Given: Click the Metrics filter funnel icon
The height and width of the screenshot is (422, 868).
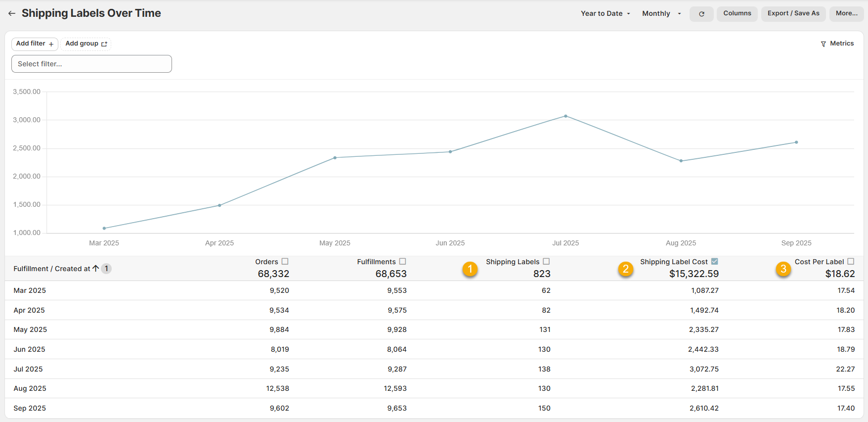Looking at the screenshot, I should pos(823,44).
